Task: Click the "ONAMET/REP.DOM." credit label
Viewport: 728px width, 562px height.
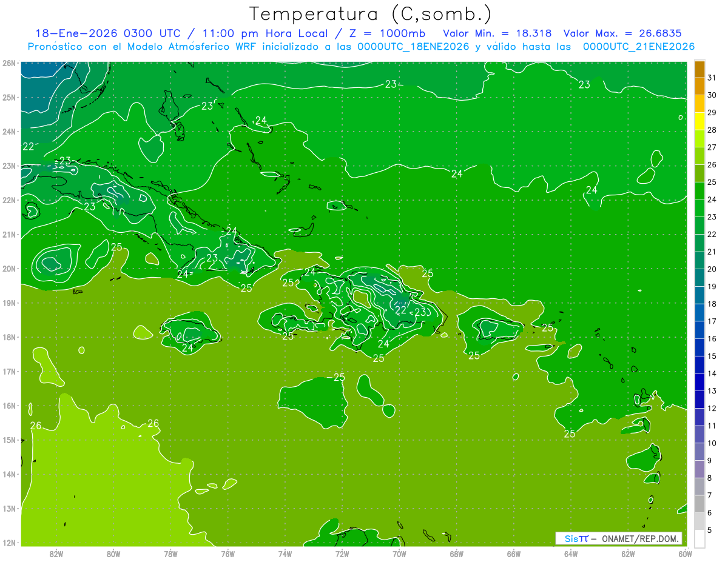Action: click(641, 538)
